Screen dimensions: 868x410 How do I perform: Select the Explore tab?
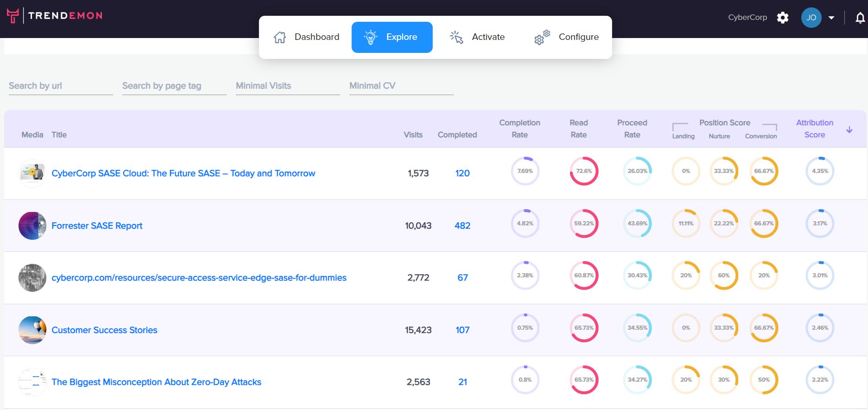(x=392, y=37)
